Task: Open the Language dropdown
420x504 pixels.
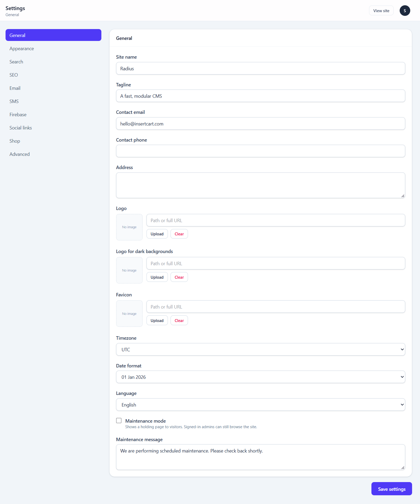Action: (261, 405)
